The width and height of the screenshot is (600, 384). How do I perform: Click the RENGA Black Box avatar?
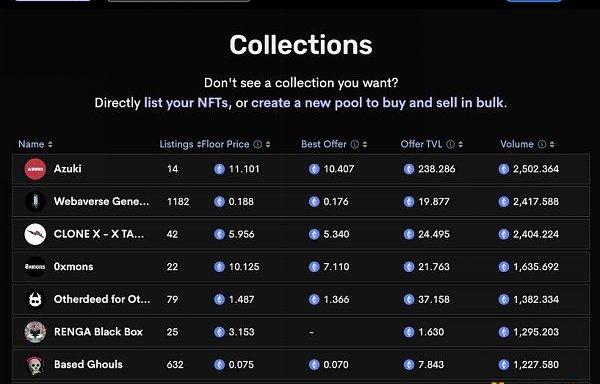click(35, 332)
